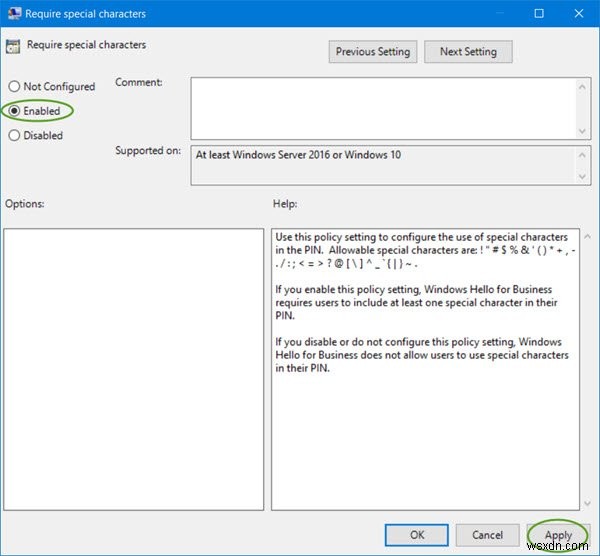Select the Not Configured radio button
Image resolution: width=600 pixels, height=556 pixels.
(x=51, y=86)
